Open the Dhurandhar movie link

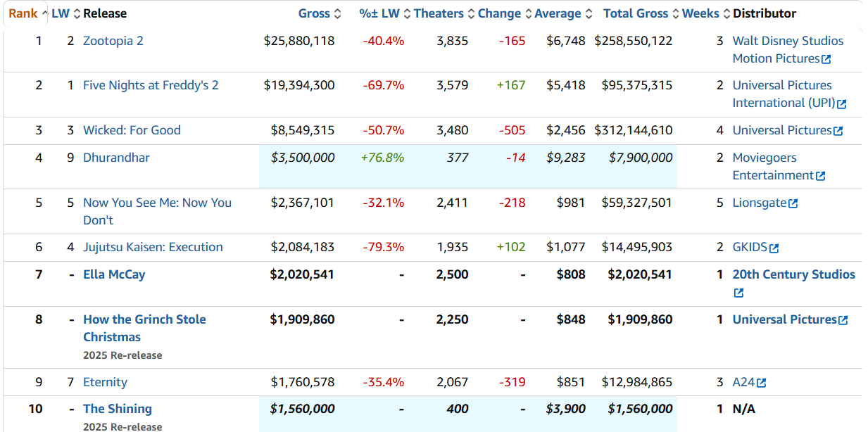(x=116, y=158)
